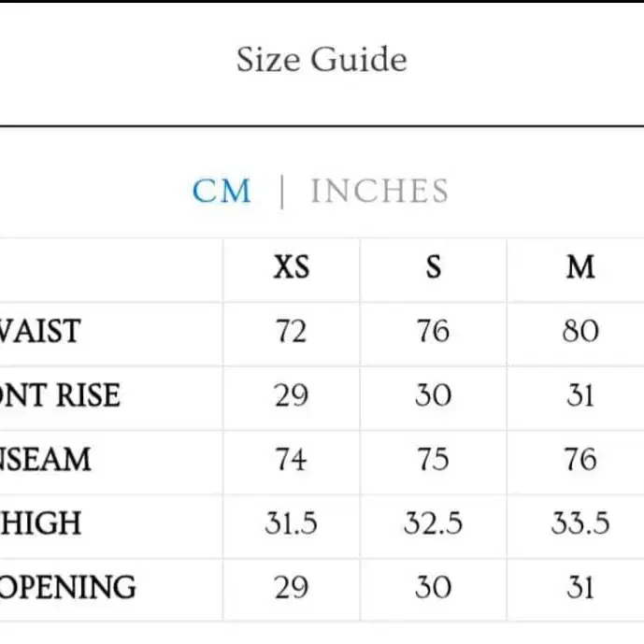Select the M size column header
The width and height of the screenshot is (644, 644).
580,268
